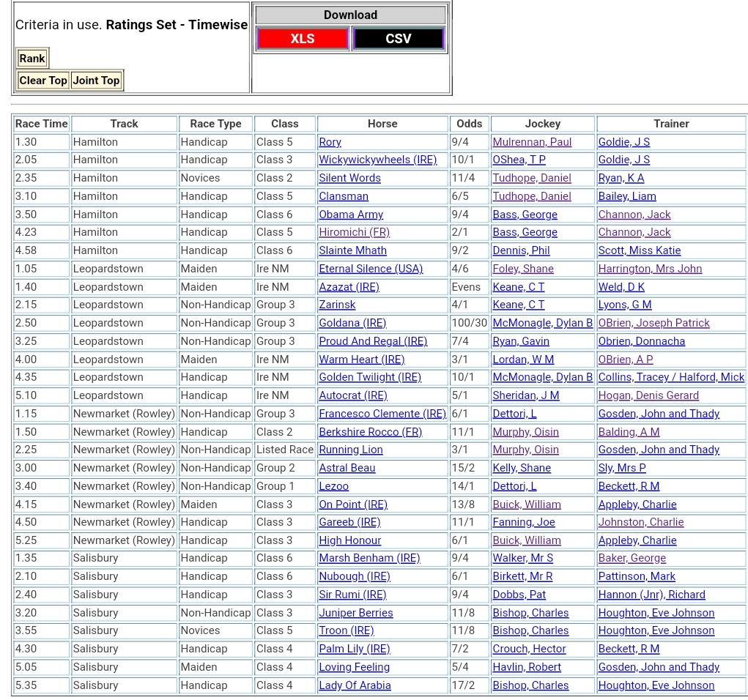The image size is (748, 700).
Task: Download ratings as XLS file
Action: [x=302, y=39]
